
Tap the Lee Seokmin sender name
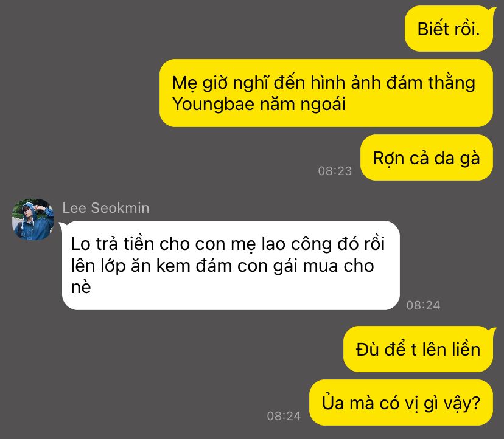coord(106,208)
